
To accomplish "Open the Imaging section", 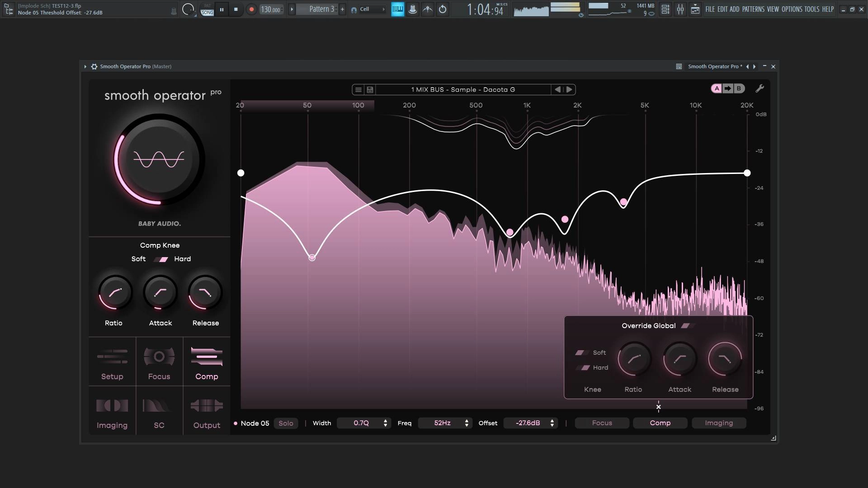I will click(112, 411).
